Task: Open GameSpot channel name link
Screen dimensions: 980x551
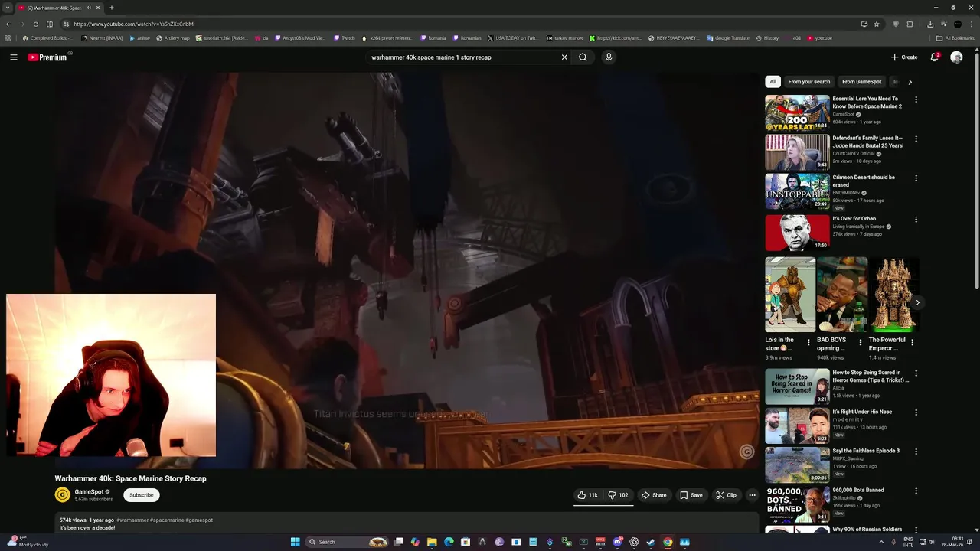Action: (x=89, y=491)
